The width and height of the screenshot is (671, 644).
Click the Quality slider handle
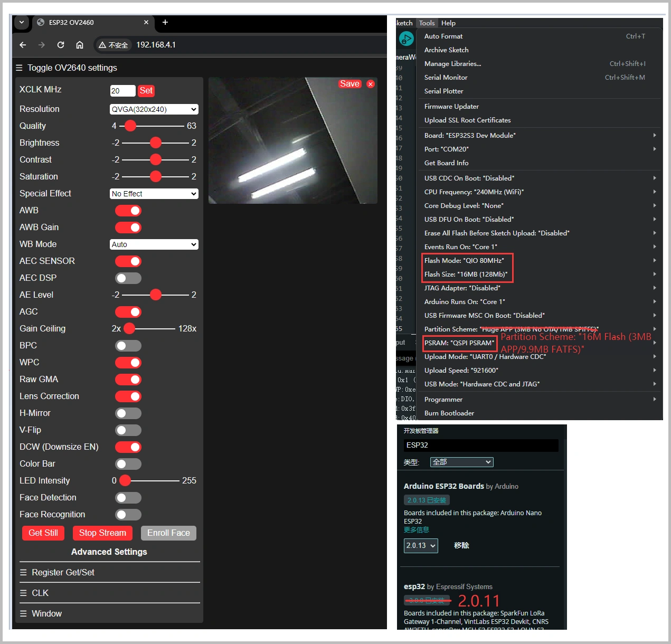tap(130, 126)
